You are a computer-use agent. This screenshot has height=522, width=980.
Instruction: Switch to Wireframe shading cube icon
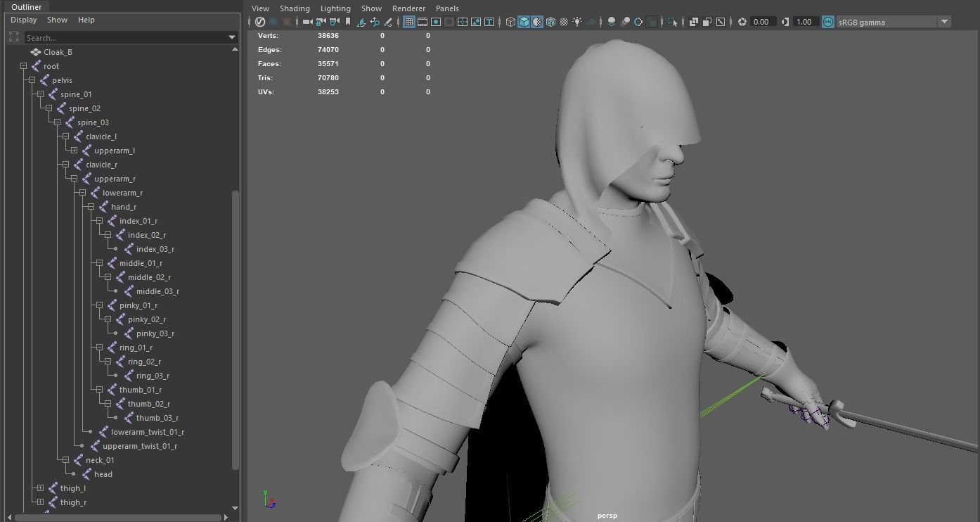[x=510, y=22]
